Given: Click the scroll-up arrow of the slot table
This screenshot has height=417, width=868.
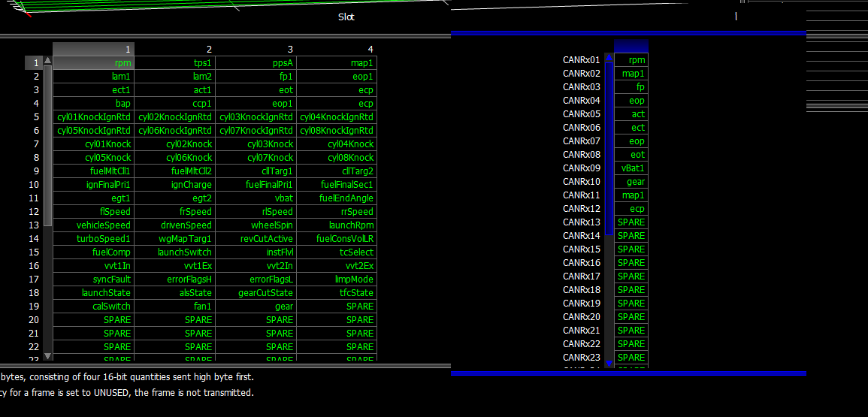Looking at the screenshot, I should [x=48, y=62].
